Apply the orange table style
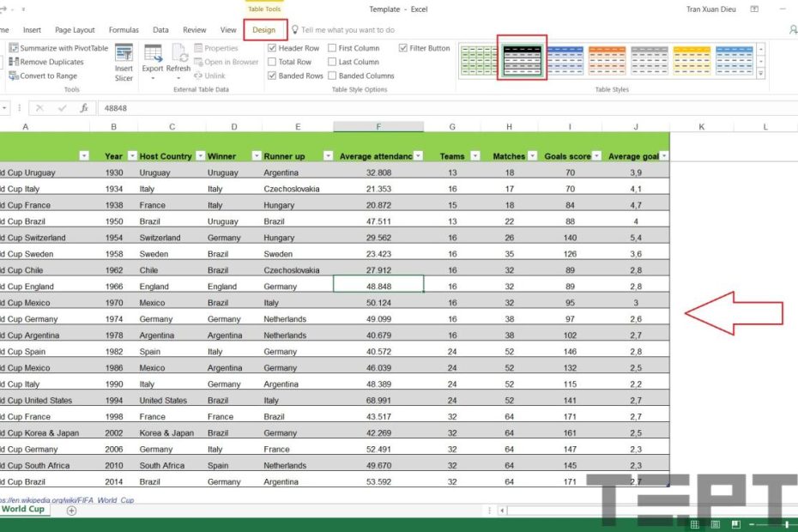This screenshot has width=798, height=532. 608,59
